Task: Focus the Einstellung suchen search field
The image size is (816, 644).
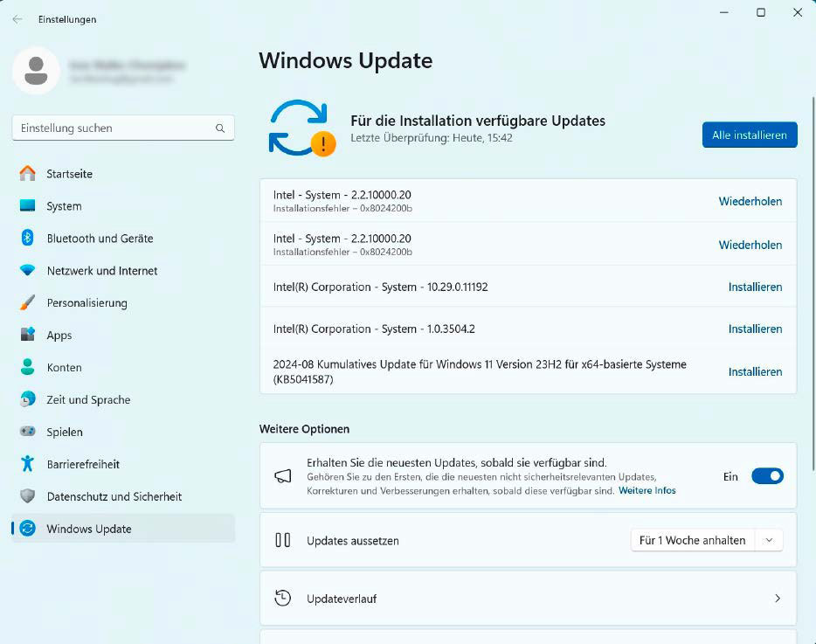Action: click(114, 128)
